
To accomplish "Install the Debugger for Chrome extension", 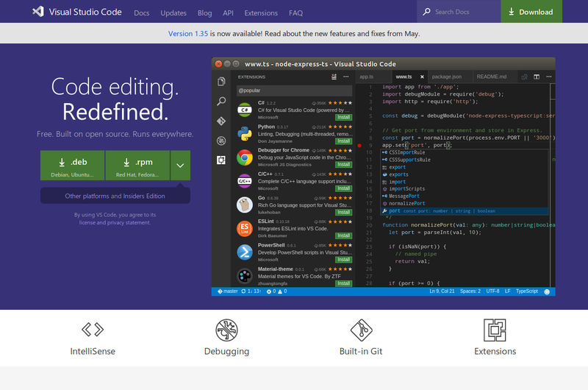I will (343, 164).
